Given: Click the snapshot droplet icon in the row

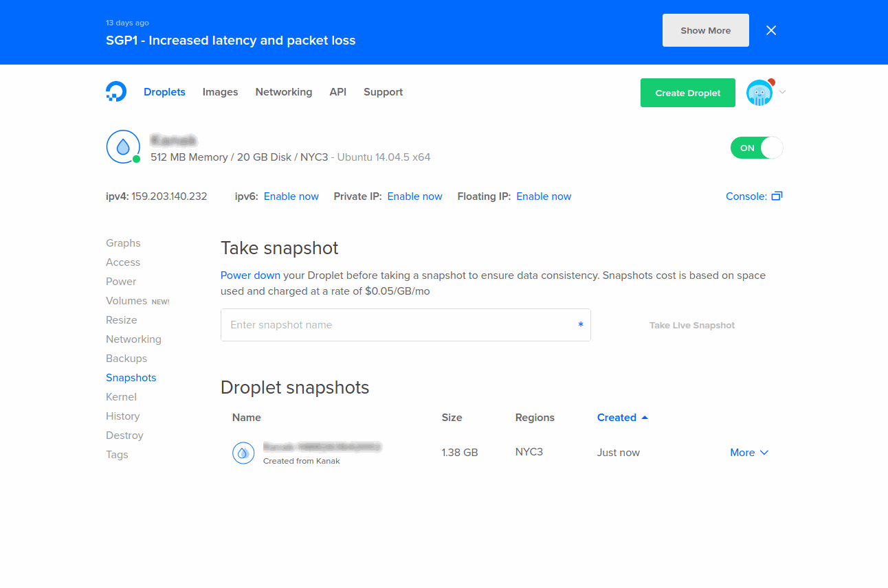Looking at the screenshot, I should 243,453.
